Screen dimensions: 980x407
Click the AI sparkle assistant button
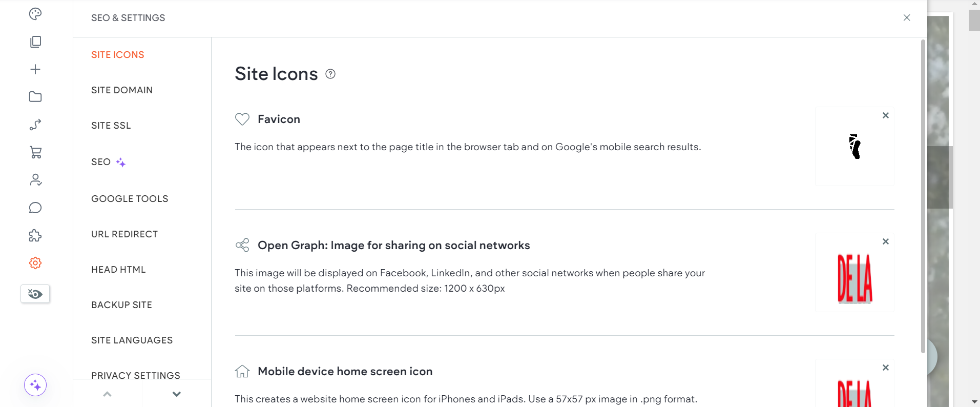pyautogui.click(x=35, y=385)
